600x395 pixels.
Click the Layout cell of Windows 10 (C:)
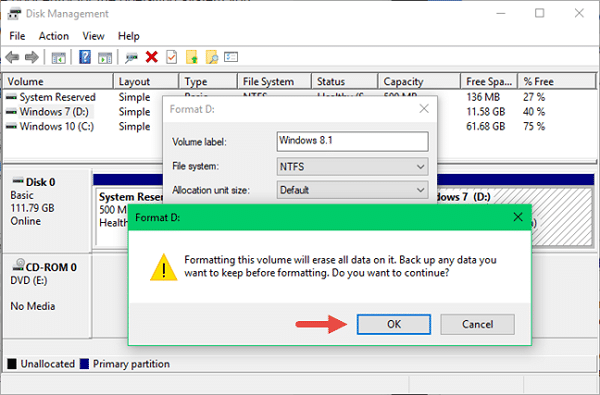click(134, 126)
